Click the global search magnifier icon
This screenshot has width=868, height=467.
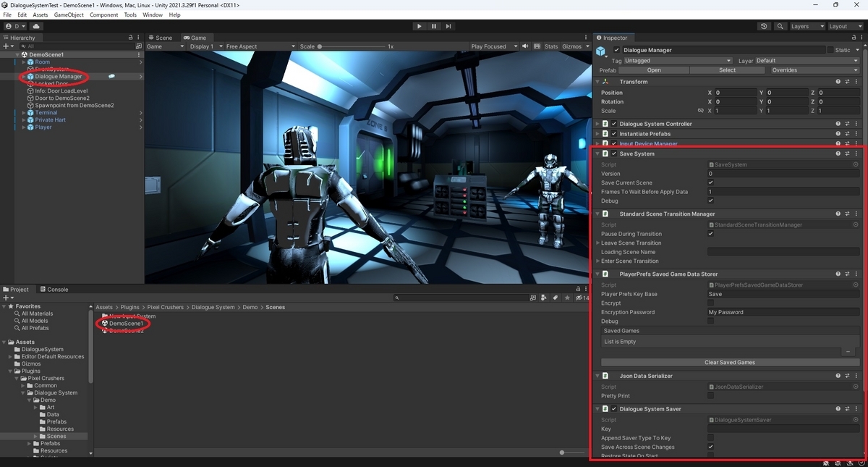coord(780,26)
